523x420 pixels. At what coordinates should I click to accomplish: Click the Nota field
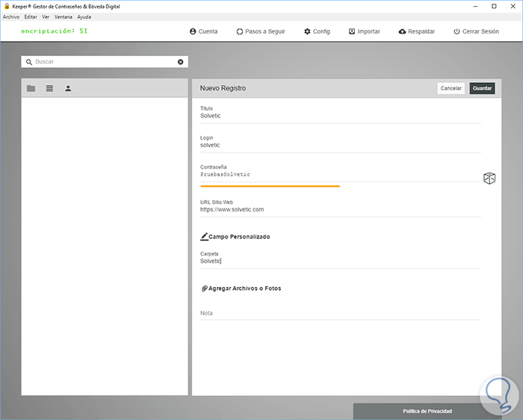pyautogui.click(x=341, y=313)
